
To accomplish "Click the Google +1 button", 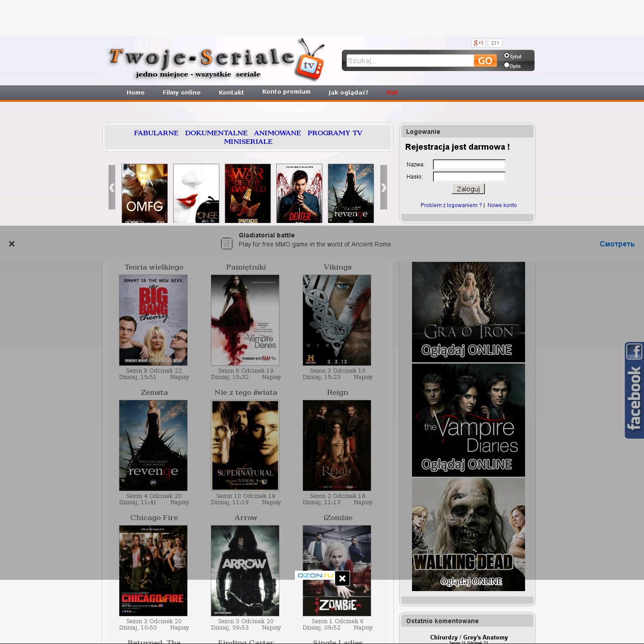I will tap(478, 43).
